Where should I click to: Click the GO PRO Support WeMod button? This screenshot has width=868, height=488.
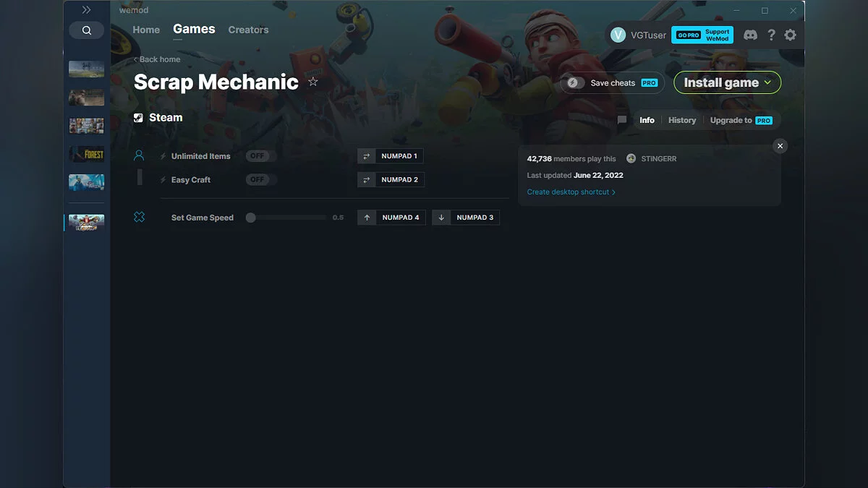click(702, 35)
